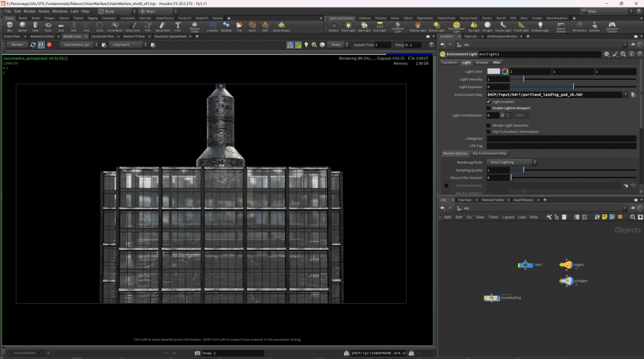The height and width of the screenshot is (359, 644).
Task: Open file chooser for Environment Map
Action: (x=633, y=94)
